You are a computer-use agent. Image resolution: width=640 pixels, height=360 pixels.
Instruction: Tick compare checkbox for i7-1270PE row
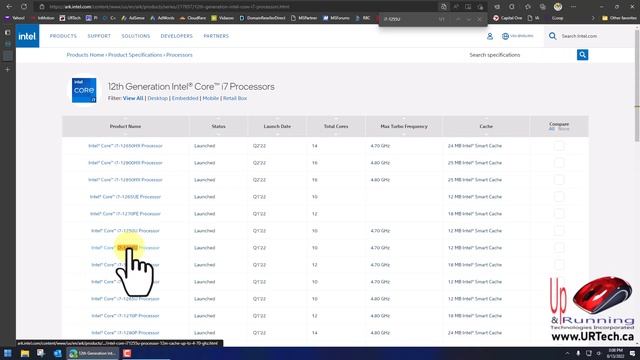tap(559, 214)
